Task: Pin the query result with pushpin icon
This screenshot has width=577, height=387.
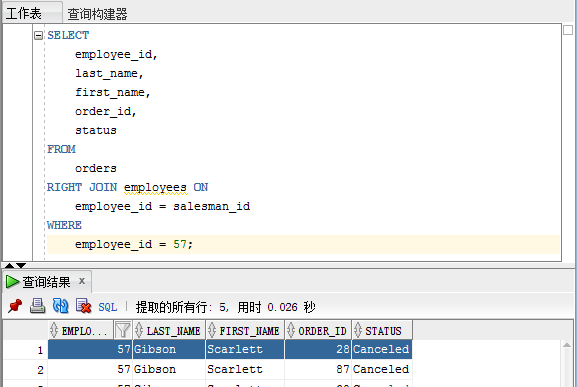Action: tap(15, 306)
